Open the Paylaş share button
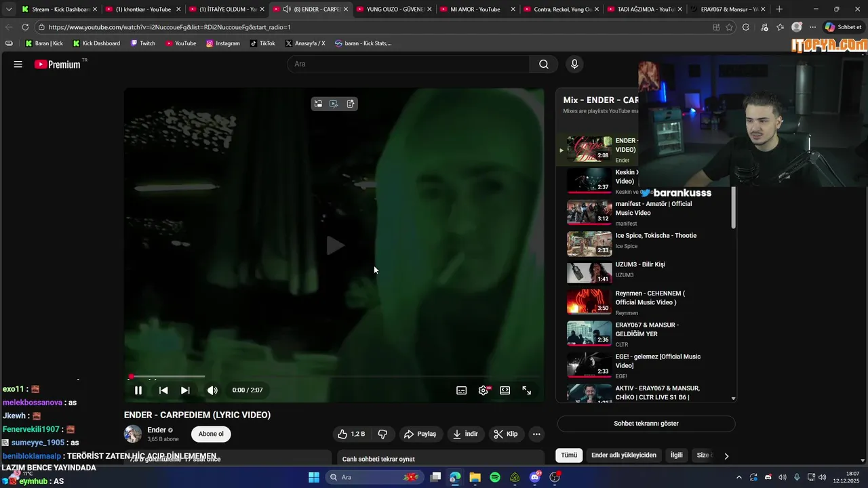The image size is (868, 488). (420, 434)
